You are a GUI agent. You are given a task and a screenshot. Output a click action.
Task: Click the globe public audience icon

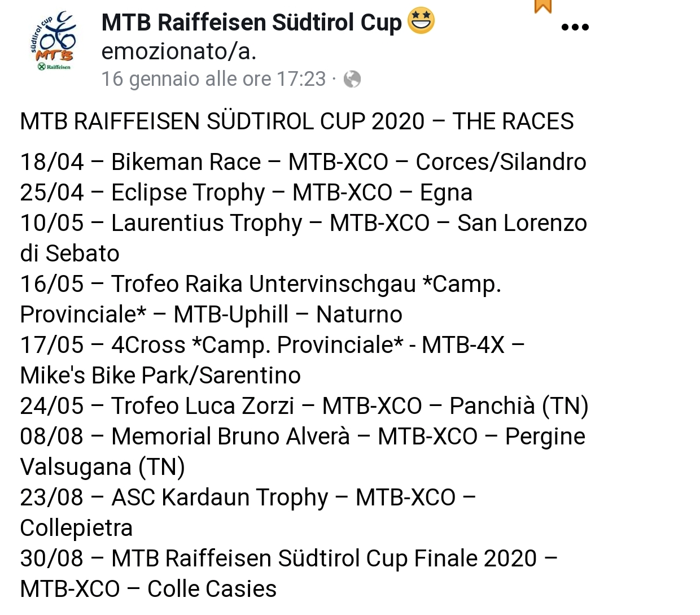pyautogui.click(x=352, y=79)
